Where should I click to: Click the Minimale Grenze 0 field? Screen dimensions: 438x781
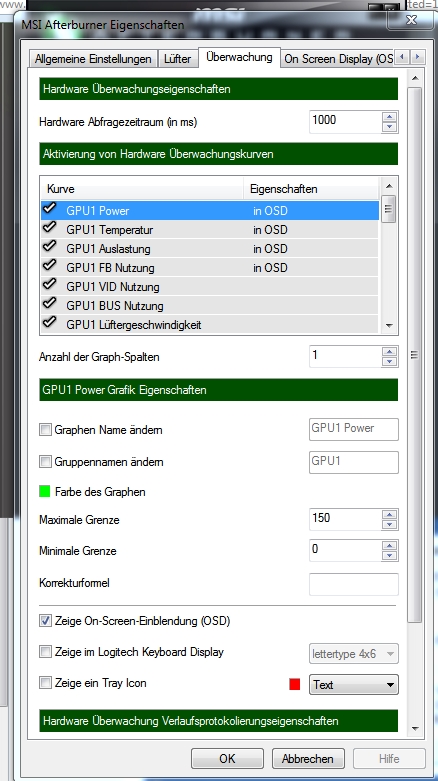point(345,550)
